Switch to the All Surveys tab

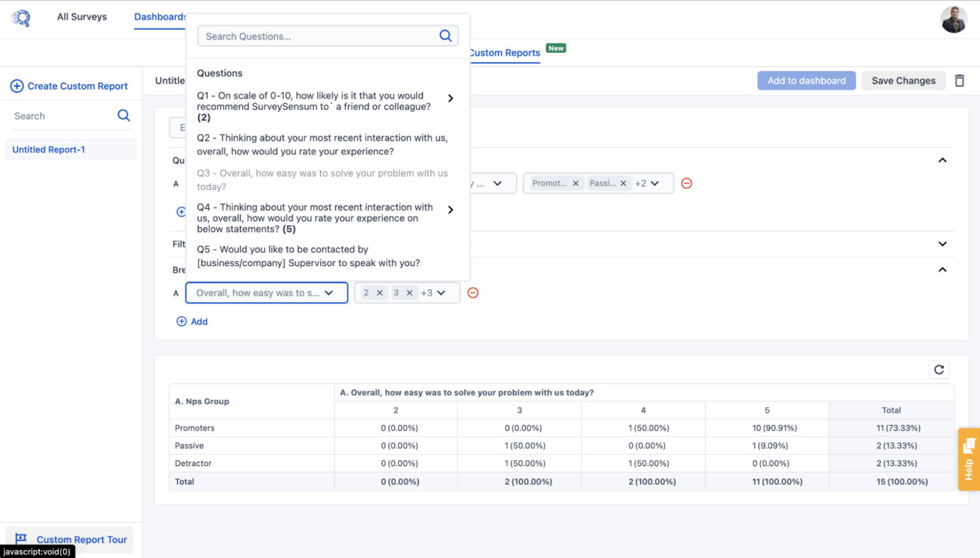82,17
